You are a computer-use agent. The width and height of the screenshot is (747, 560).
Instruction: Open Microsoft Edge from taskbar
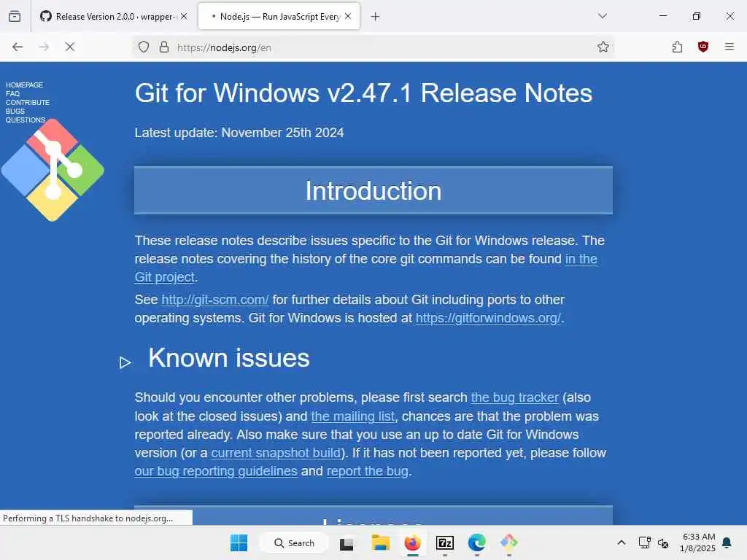tap(477, 542)
